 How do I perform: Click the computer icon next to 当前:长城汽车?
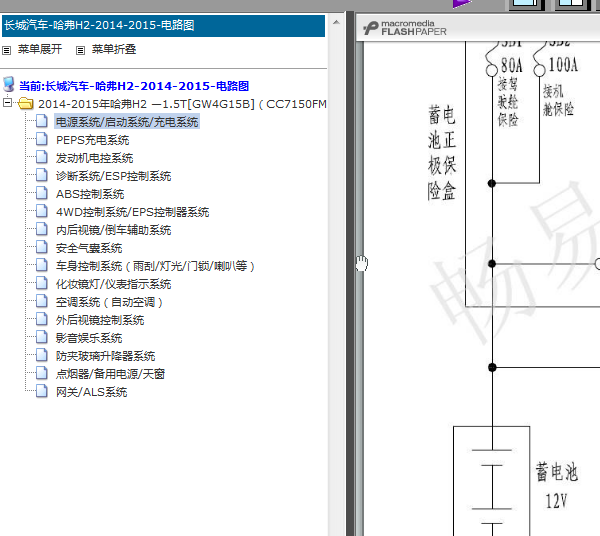[8, 85]
